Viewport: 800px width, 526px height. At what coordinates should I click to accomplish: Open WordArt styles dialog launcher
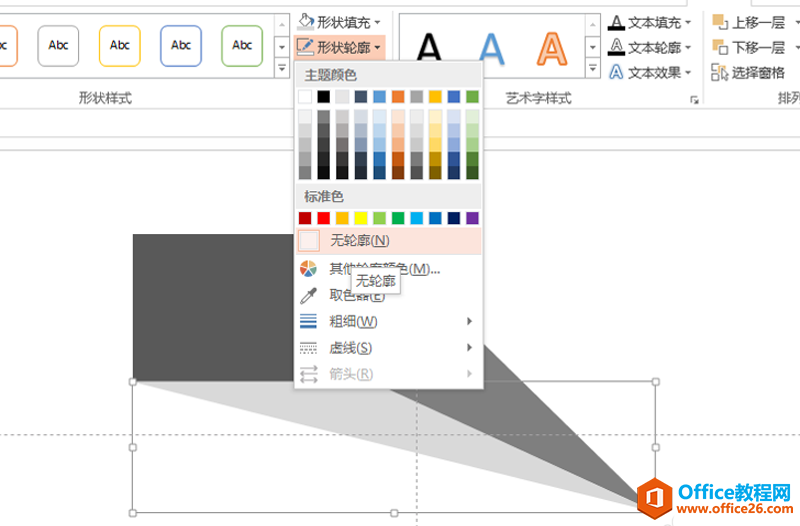point(694,99)
